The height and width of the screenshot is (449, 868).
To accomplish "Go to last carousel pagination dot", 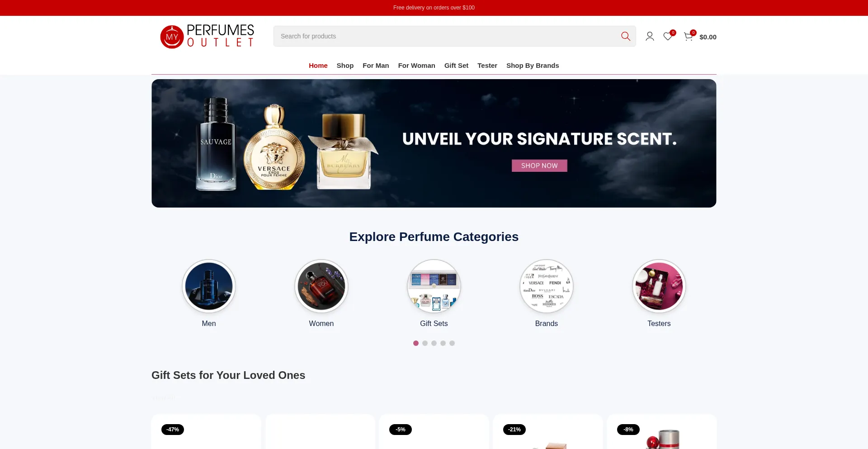I will (x=452, y=343).
